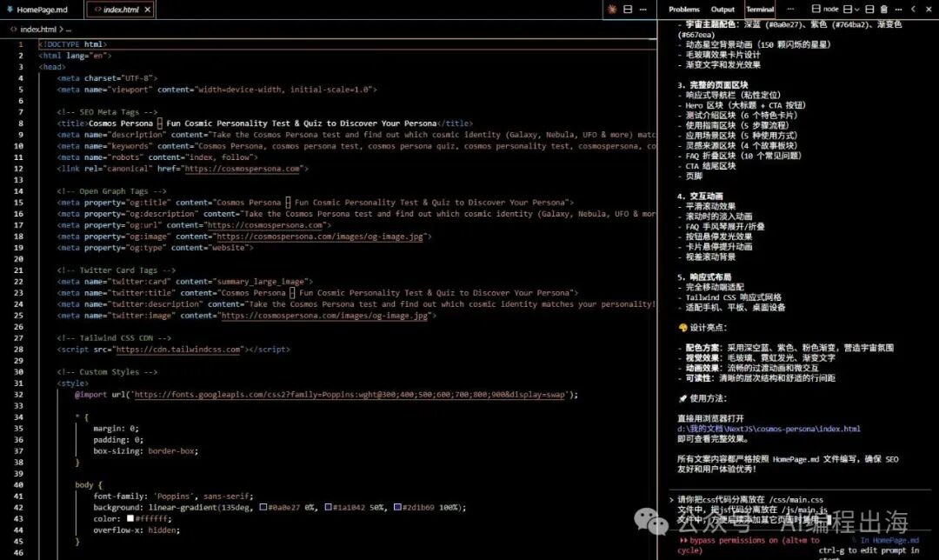Screen dimensions: 939x560
Task: Kill the terminal with the trash icon
Action: (883, 10)
